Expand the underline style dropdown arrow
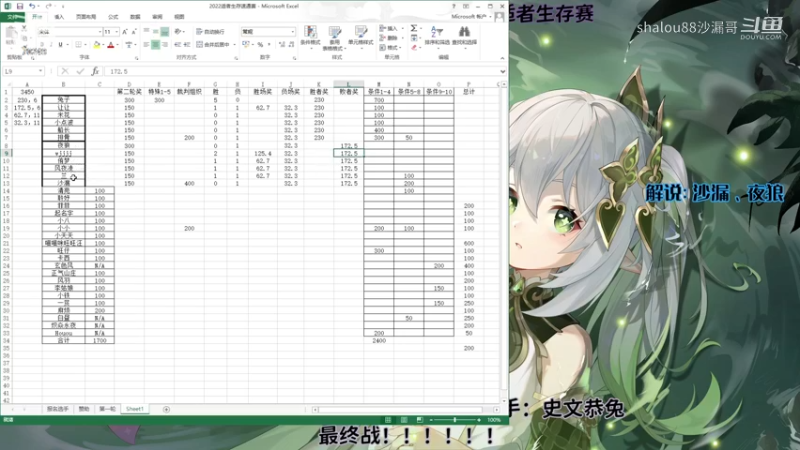The width and height of the screenshot is (800, 450). tap(67, 45)
